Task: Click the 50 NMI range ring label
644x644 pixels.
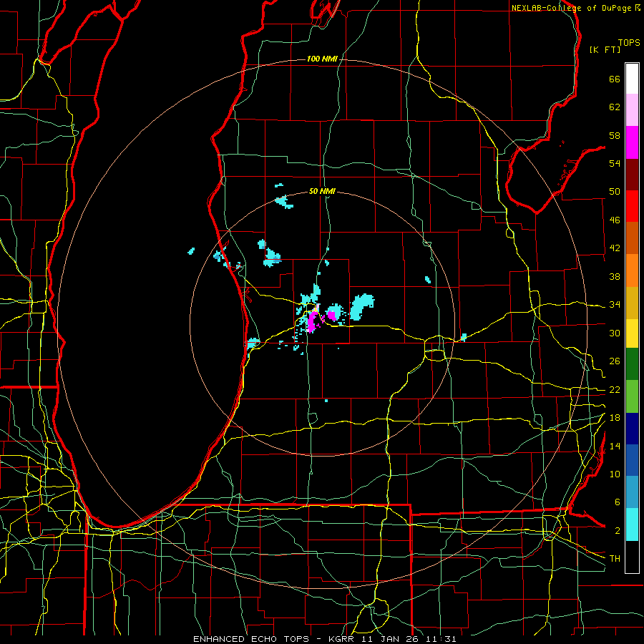Action: (322, 191)
